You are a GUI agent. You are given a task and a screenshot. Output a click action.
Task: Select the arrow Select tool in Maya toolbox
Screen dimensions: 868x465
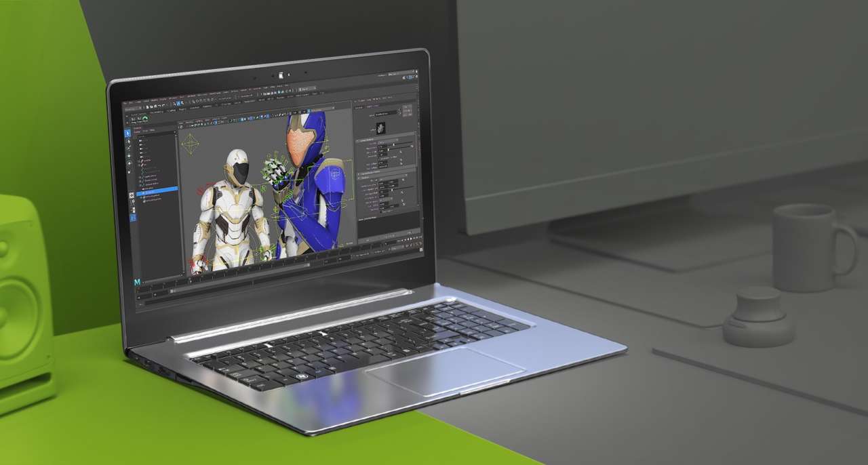pyautogui.click(x=127, y=134)
